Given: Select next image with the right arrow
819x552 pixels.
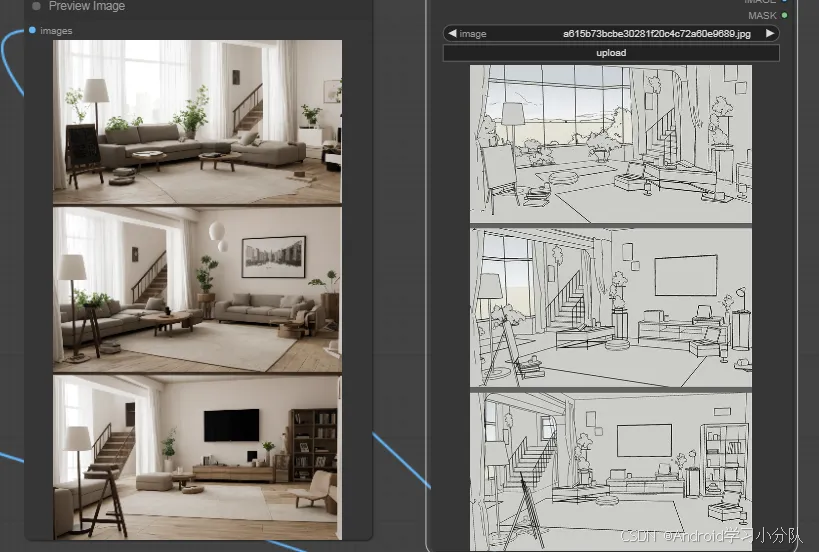Looking at the screenshot, I should point(769,33).
